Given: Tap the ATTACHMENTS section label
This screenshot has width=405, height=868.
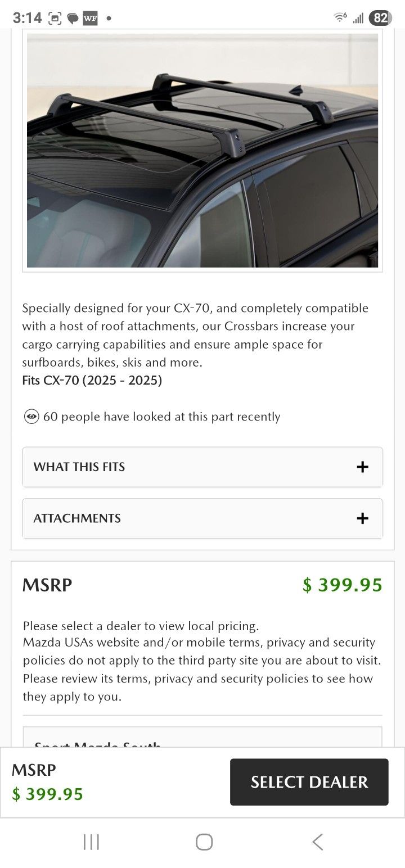Looking at the screenshot, I should coord(77,518).
